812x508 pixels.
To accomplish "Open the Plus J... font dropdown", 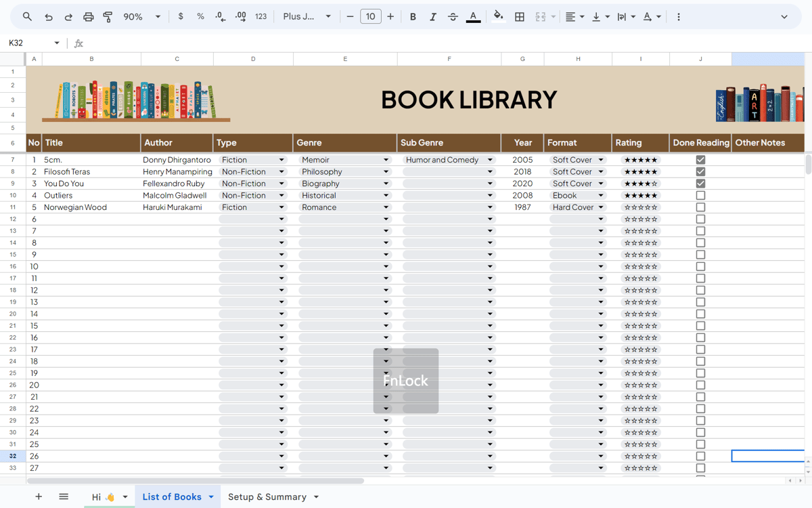I will 307,17.
